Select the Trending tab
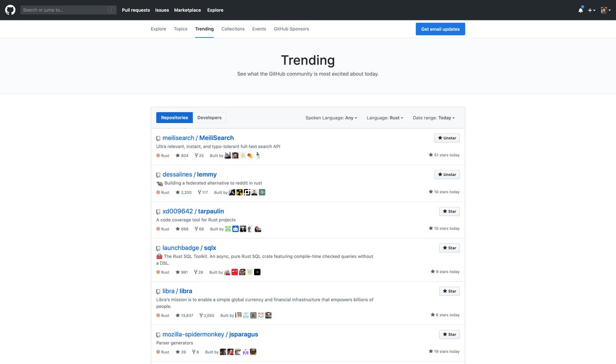This screenshot has height=364, width=616. pyautogui.click(x=204, y=29)
